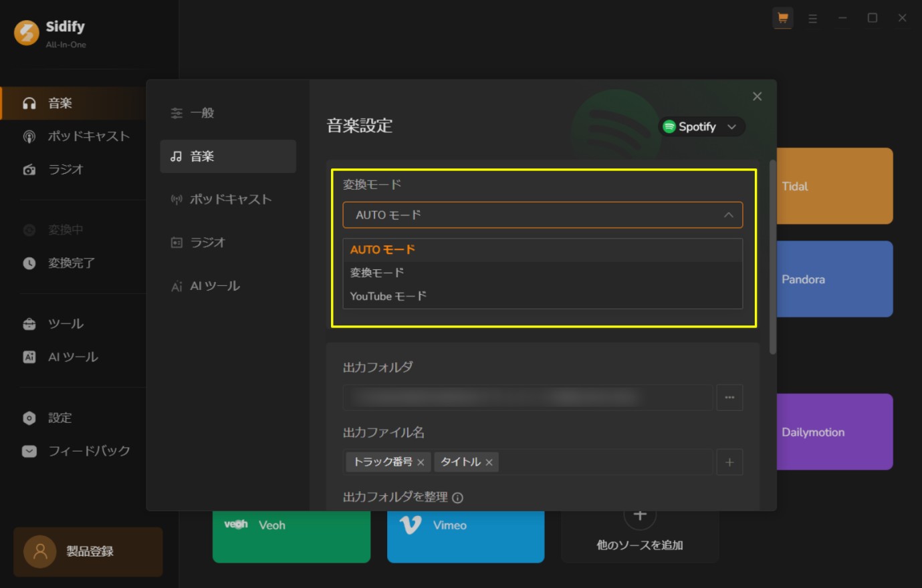Click the headphones icon in sidebar

(x=29, y=104)
